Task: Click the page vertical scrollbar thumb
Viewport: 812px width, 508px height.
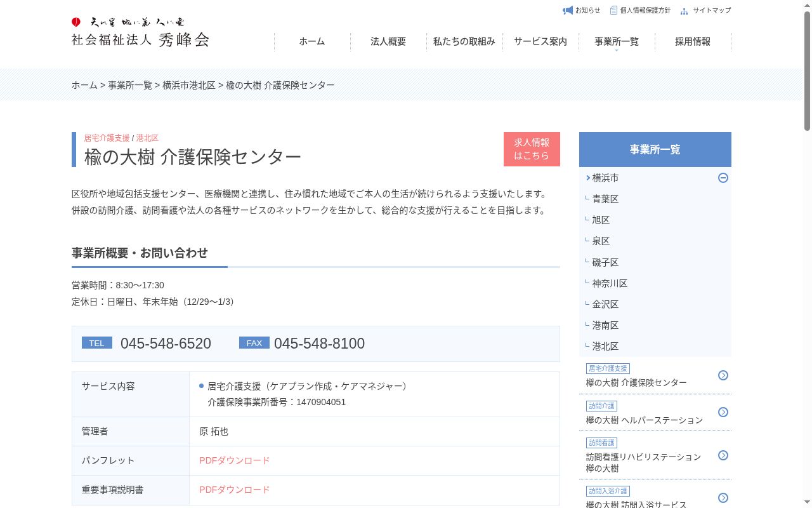Action: tap(807, 70)
